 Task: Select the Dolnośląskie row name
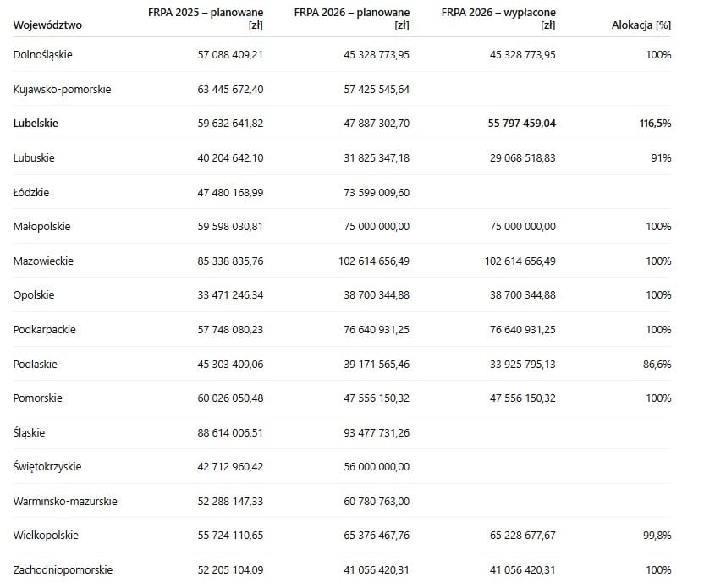point(43,54)
